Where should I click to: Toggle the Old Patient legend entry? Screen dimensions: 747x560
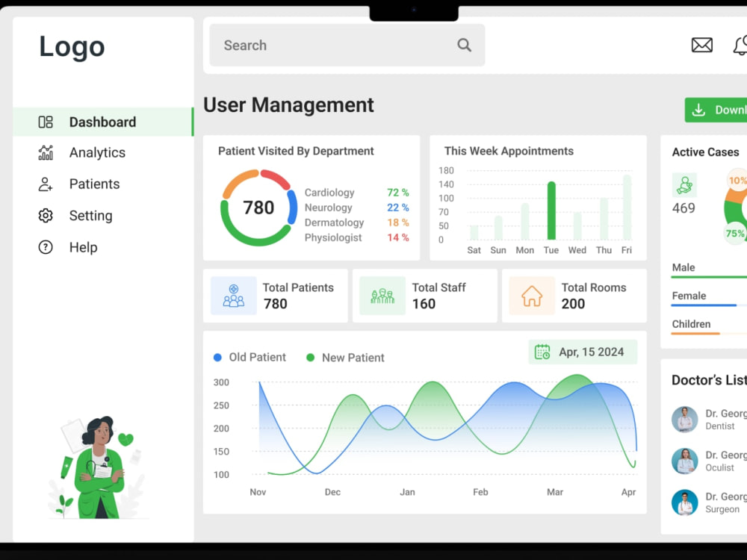249,357
